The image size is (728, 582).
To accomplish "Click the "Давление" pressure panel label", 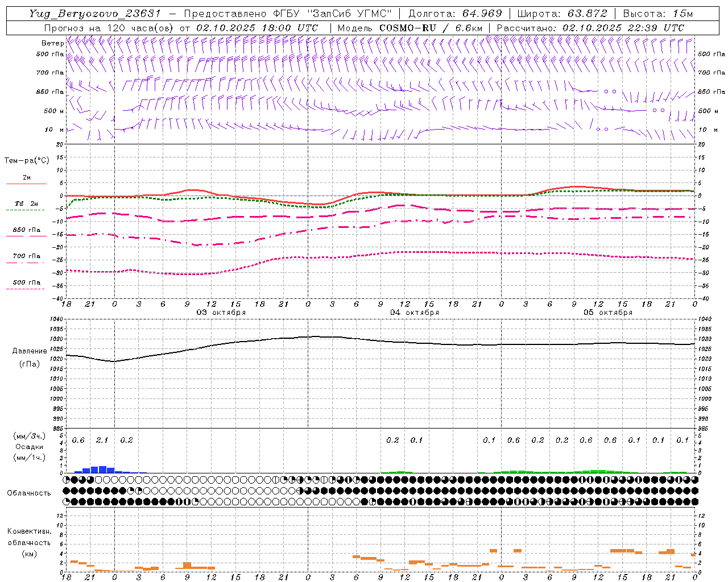I will pyautogui.click(x=29, y=351).
